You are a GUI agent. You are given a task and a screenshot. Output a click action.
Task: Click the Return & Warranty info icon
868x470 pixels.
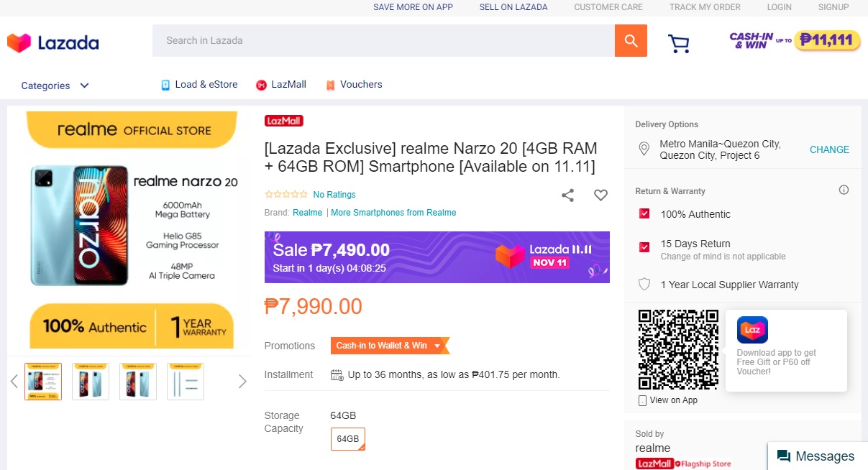[844, 190]
